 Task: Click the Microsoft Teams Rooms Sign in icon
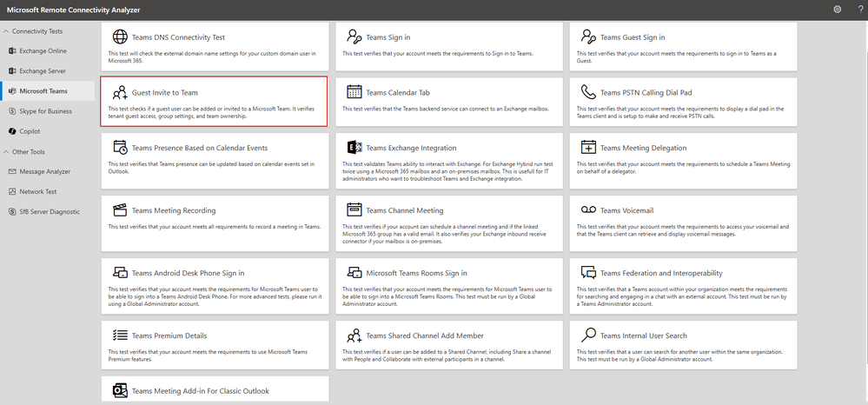(354, 273)
